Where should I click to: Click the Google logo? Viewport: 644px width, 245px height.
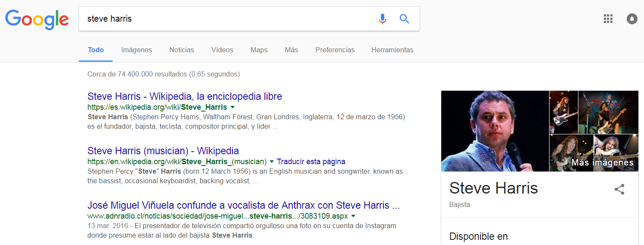point(37,19)
